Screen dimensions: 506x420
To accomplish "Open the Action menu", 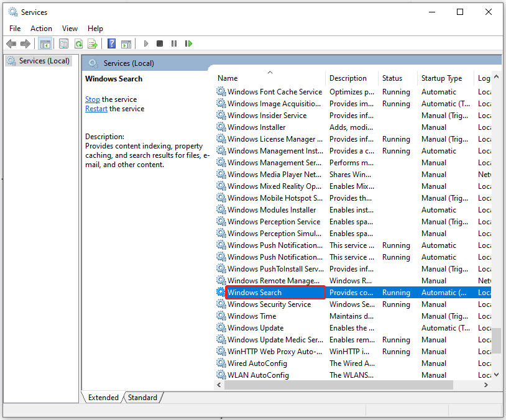I will click(x=41, y=28).
